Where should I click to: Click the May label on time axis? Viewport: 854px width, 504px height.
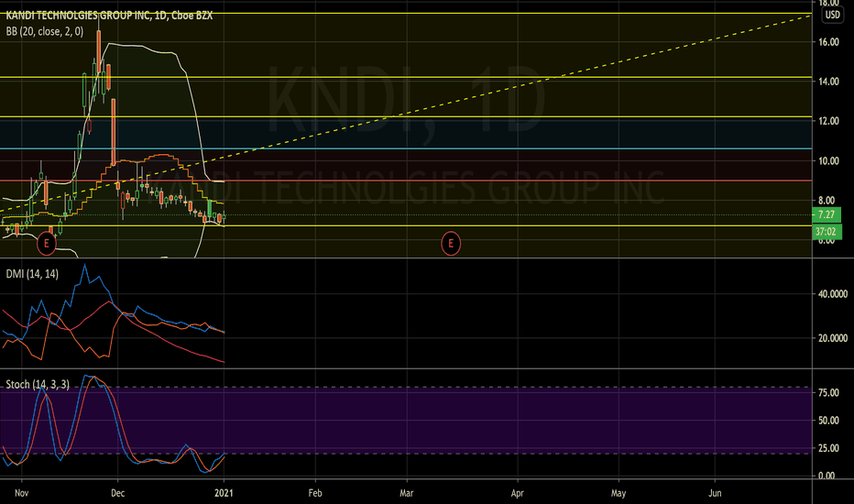pos(619,493)
